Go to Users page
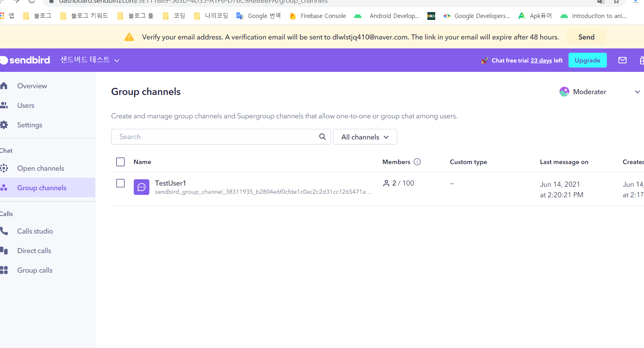The width and height of the screenshot is (644, 348). [26, 105]
